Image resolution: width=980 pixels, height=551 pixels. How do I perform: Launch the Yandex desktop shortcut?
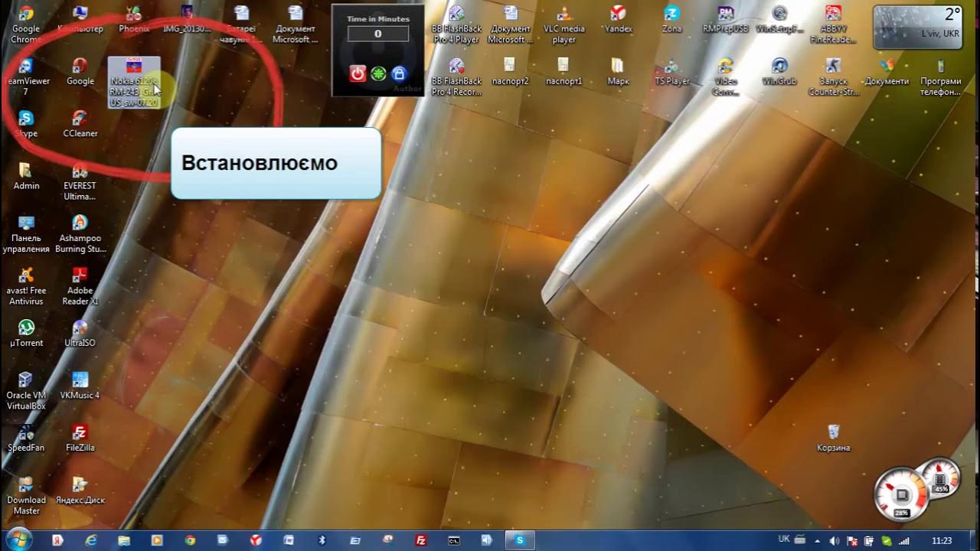(618, 19)
